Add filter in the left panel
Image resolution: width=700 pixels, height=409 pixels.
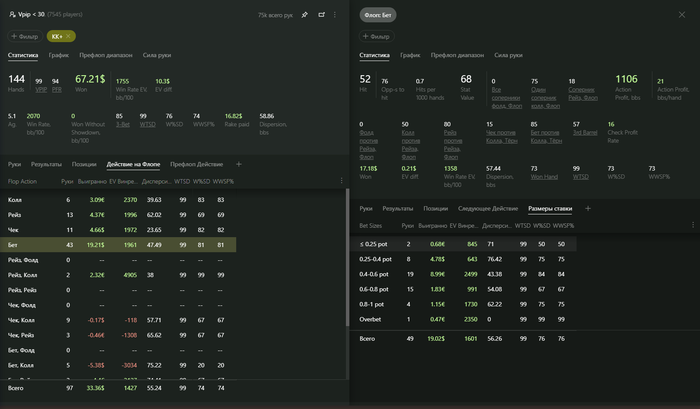click(25, 36)
